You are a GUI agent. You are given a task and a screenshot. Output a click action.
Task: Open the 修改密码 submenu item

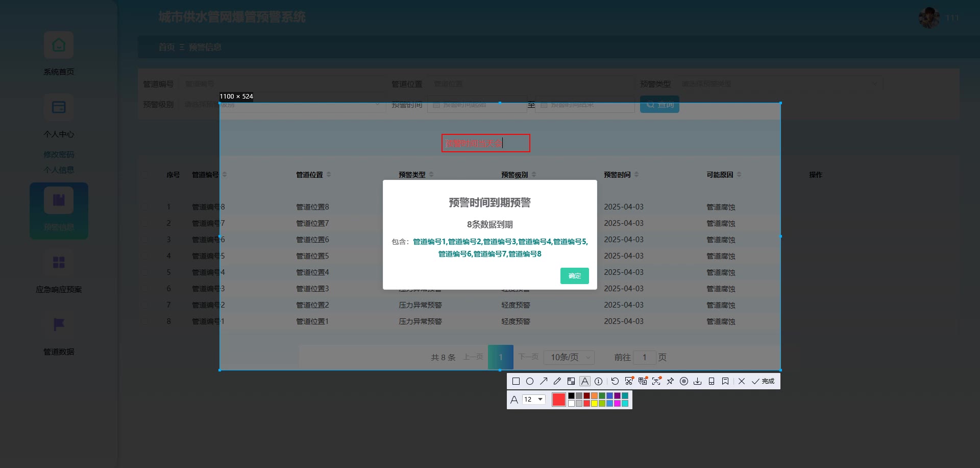coord(59,154)
